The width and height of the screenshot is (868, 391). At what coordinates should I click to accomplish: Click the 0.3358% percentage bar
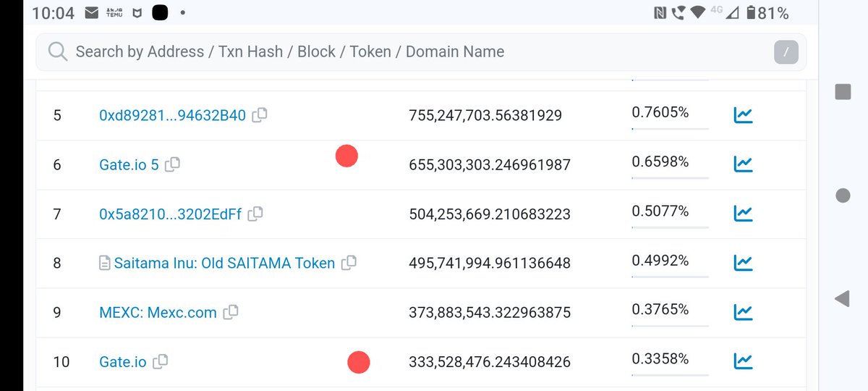pyautogui.click(x=670, y=374)
